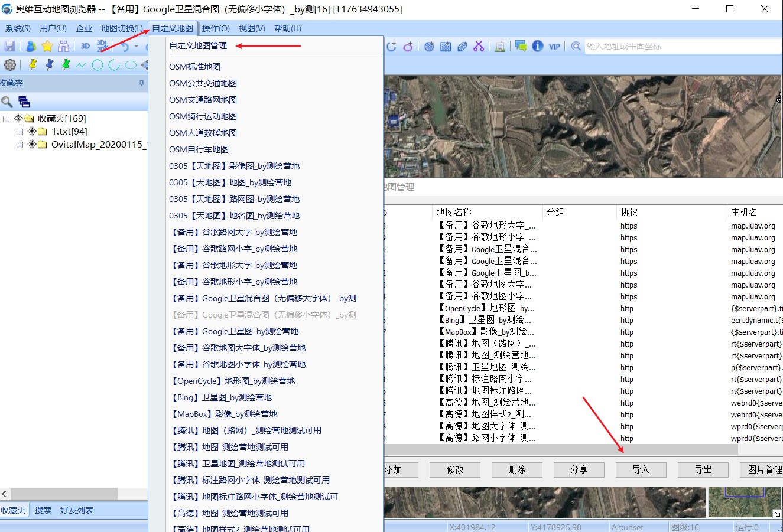
Task: Open the user account icon
Action: pyautogui.click(x=31, y=46)
